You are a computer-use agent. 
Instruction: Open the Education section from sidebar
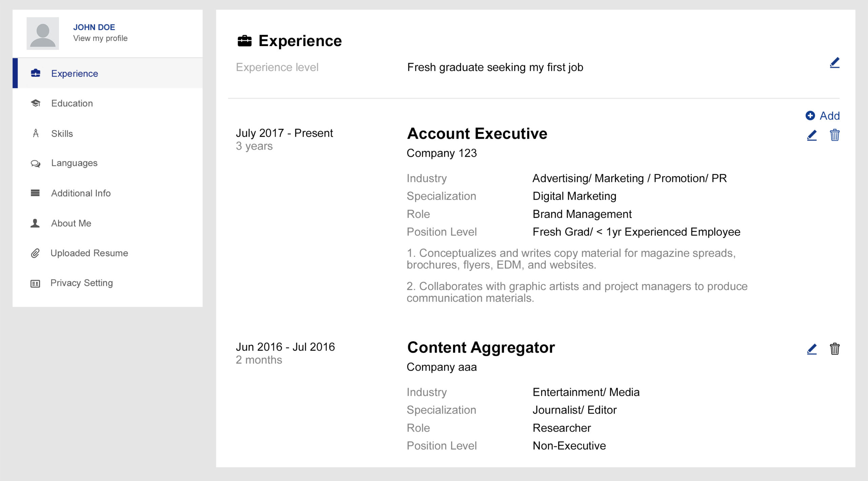point(72,103)
